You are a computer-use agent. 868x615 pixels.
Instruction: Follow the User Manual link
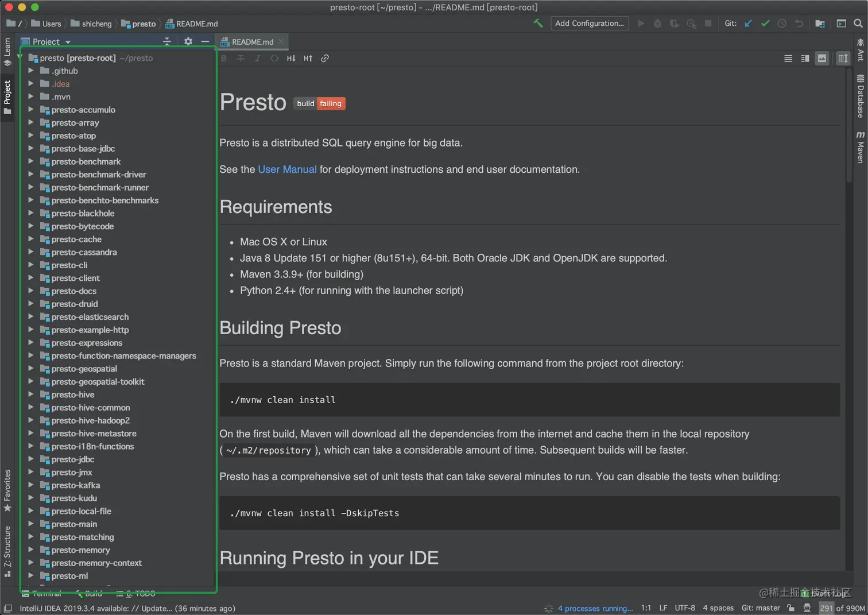(287, 169)
